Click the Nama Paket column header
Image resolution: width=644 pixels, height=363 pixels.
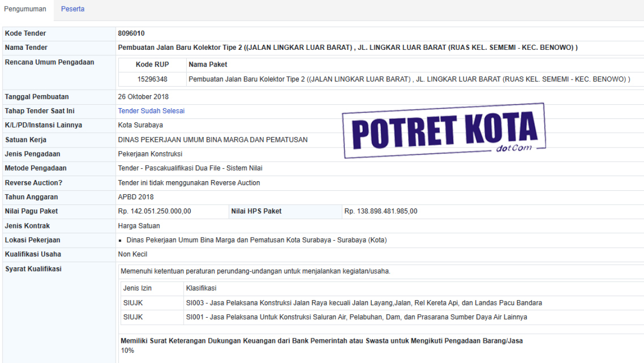[208, 64]
